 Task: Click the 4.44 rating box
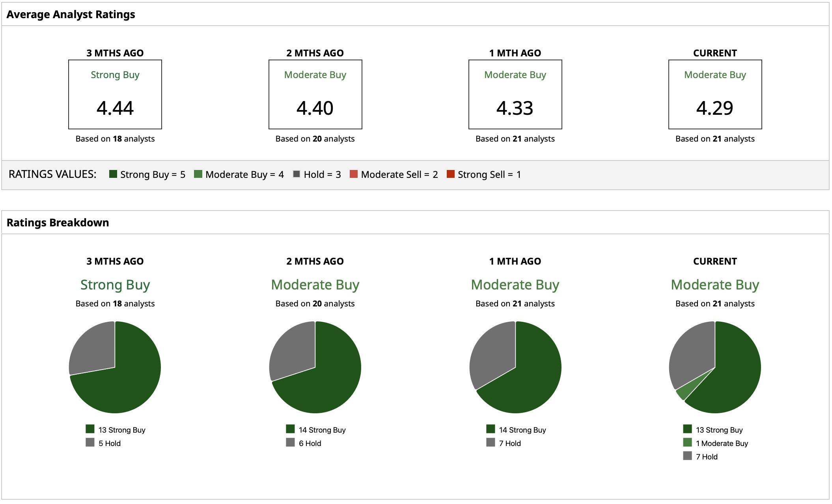115,95
